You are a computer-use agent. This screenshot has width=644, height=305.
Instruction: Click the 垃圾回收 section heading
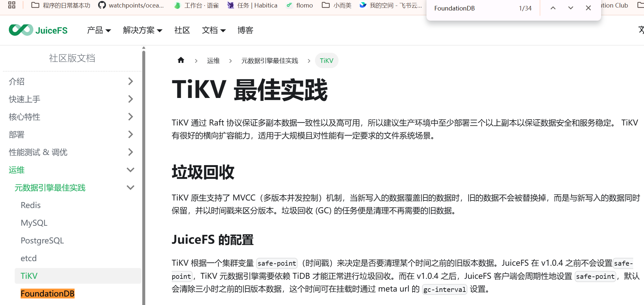[203, 172]
